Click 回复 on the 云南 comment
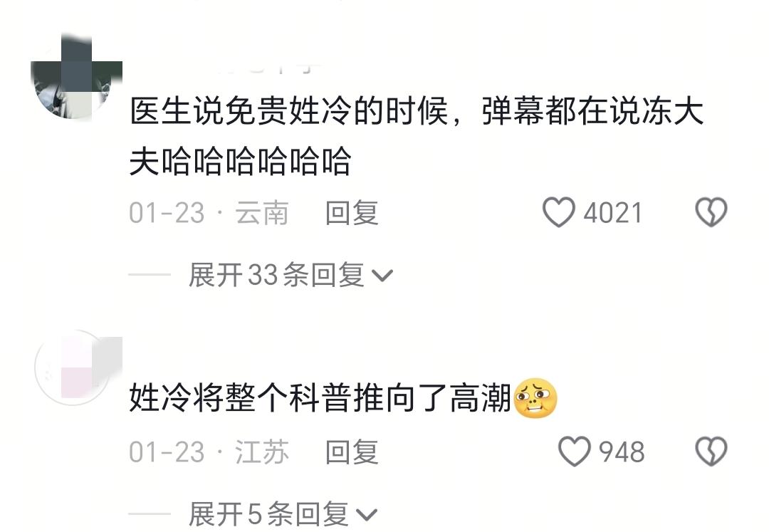 coord(352,213)
